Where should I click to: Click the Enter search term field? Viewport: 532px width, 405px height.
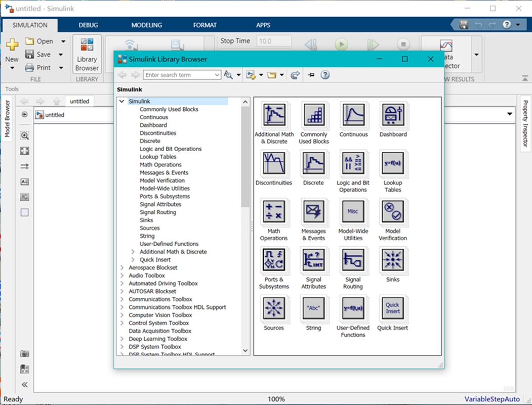pos(179,75)
